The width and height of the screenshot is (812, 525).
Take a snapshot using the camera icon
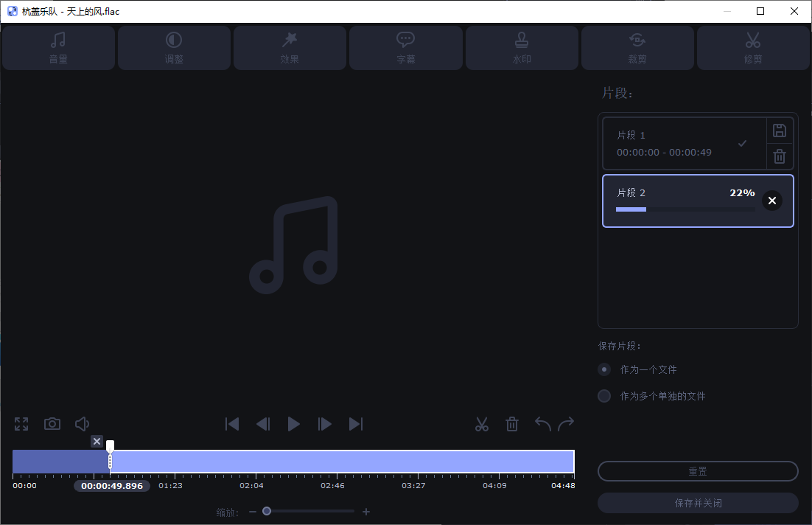tap(52, 423)
